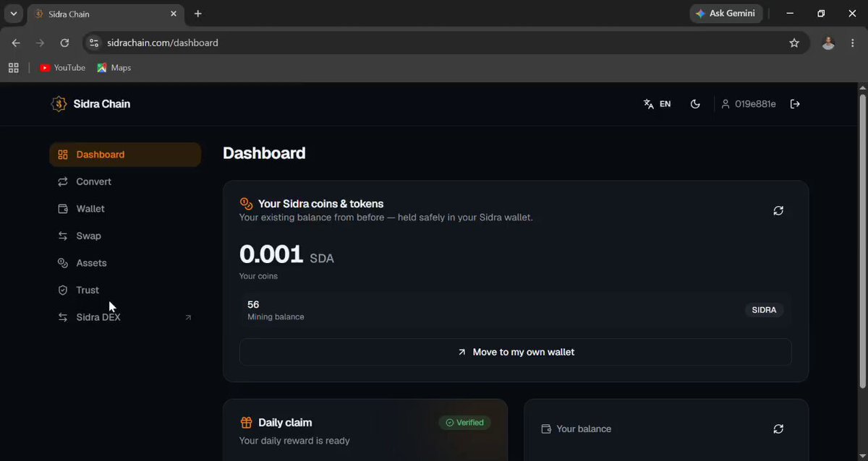Open the tab search dropdown arrow
Image resolution: width=868 pixels, height=461 pixels.
click(x=13, y=14)
